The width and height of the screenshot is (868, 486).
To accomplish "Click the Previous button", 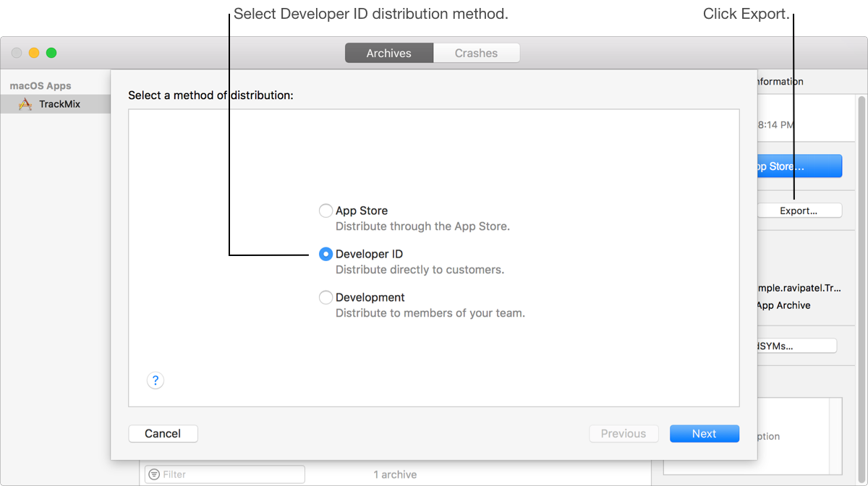I will click(624, 433).
